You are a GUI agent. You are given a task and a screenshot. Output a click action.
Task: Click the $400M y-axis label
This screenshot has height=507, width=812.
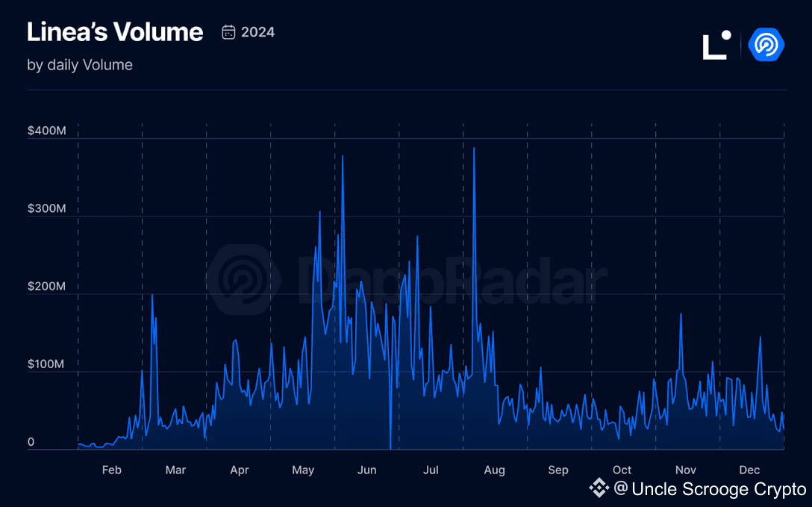coord(46,131)
